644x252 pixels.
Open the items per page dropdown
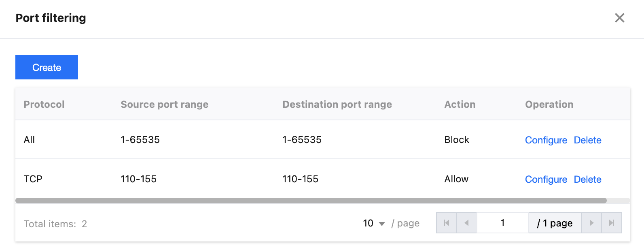374,223
